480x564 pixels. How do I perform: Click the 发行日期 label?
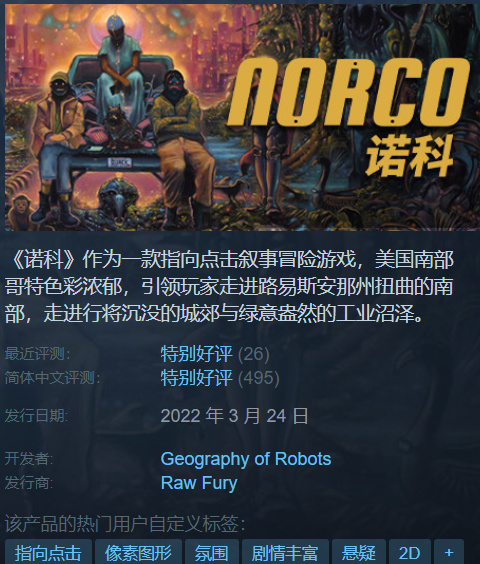pos(36,416)
